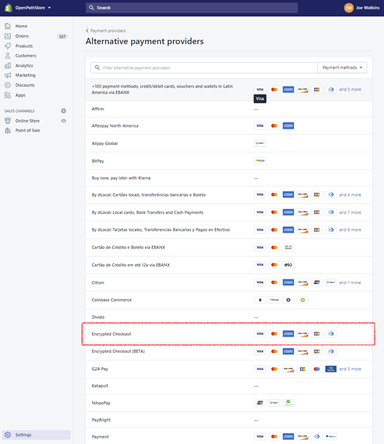Viewport: 384px width, 444px height.
Task: Select Buy now, pay later with Klarna
Action: pos(229,178)
